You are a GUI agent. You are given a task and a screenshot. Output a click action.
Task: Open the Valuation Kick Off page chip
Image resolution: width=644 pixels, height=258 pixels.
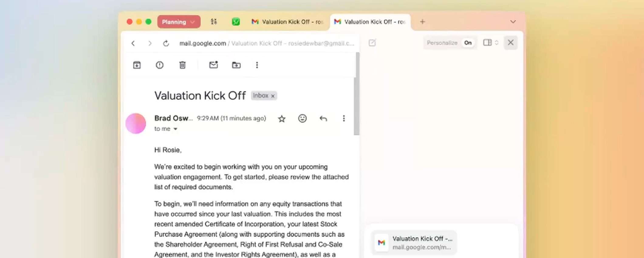(x=414, y=242)
